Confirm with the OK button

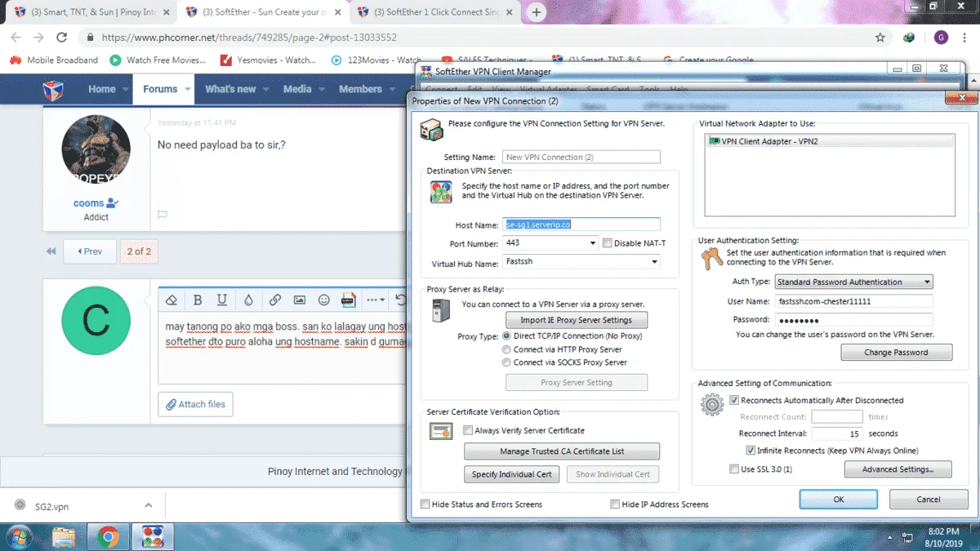pos(839,499)
